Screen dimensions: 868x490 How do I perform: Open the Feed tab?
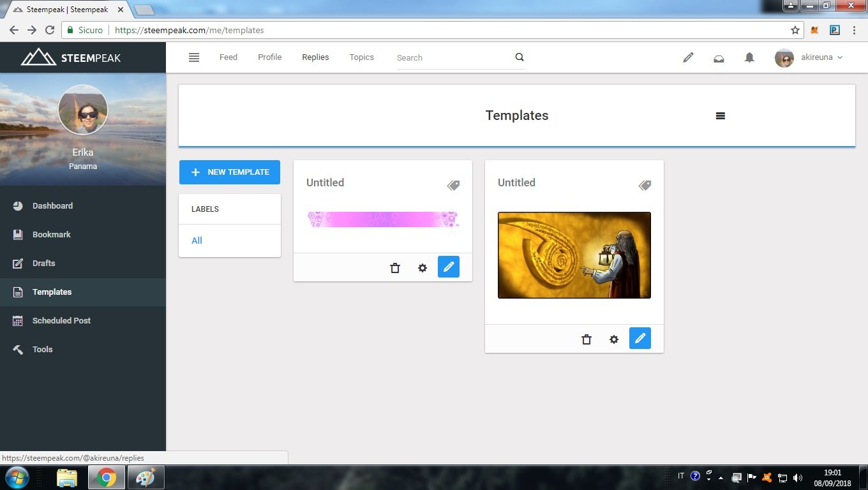point(228,57)
